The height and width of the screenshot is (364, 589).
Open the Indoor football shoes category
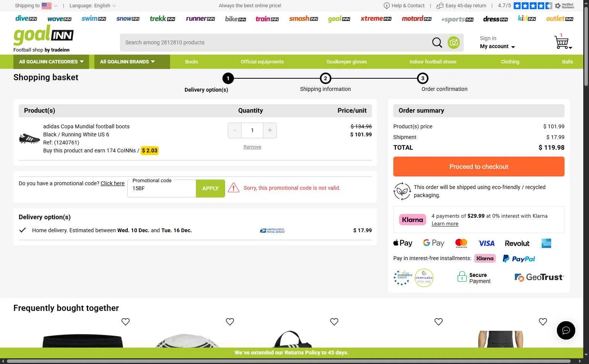433,62
